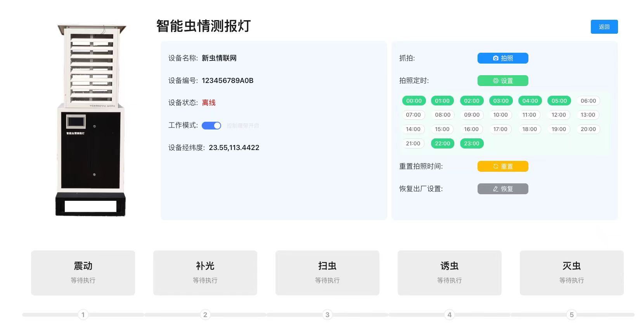The width and height of the screenshot is (644, 333).
Task: Click the 震动 step card
Action: tap(83, 273)
